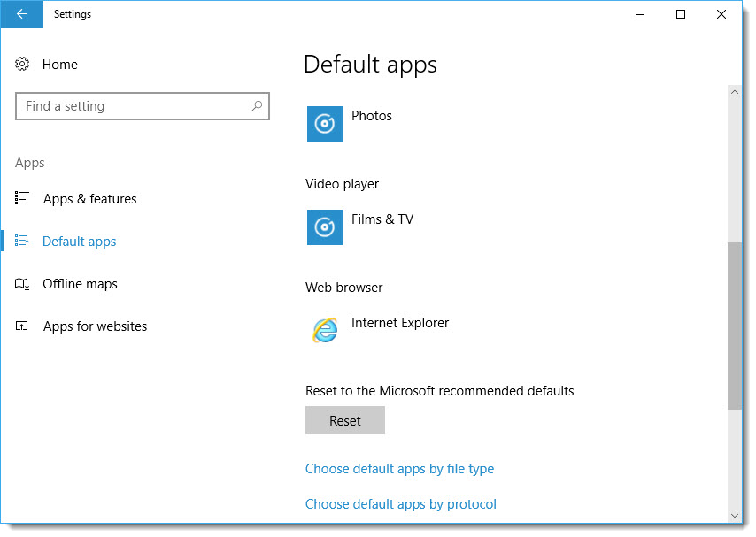The width and height of the screenshot is (756, 537).
Task: Open Choose default apps by file type
Action: (x=399, y=469)
